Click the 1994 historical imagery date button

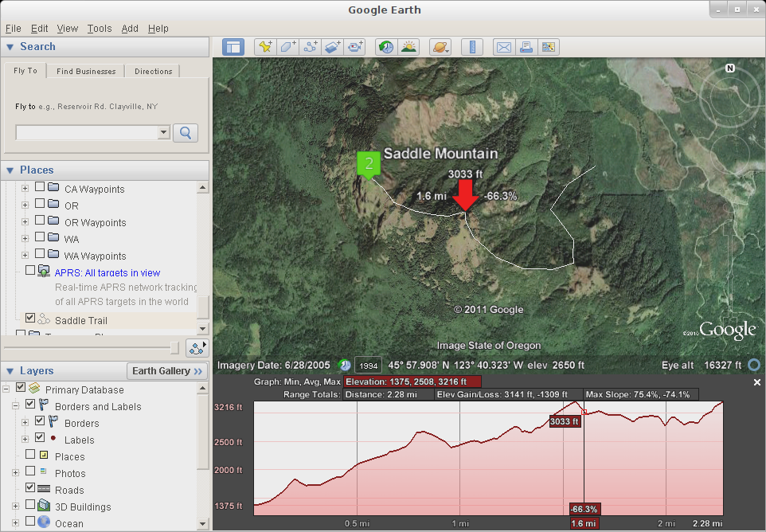tap(369, 366)
